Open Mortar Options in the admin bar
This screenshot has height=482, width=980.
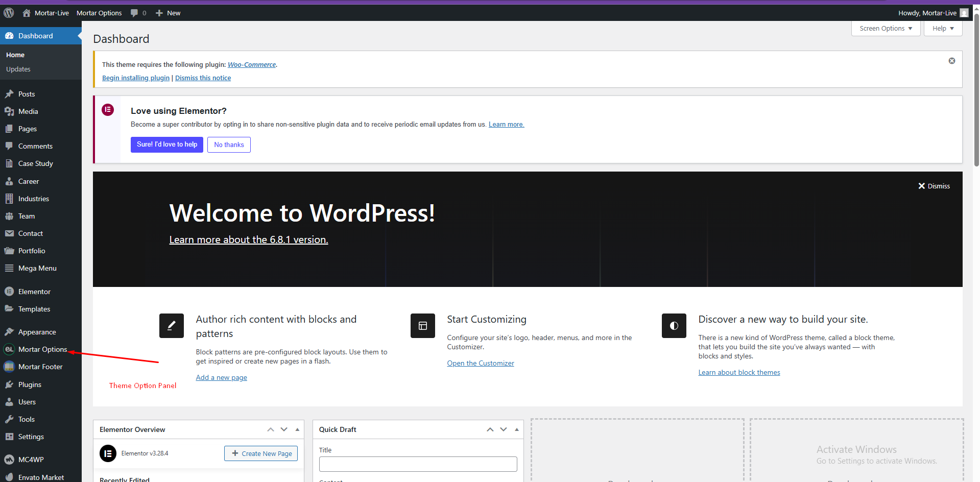click(x=99, y=13)
